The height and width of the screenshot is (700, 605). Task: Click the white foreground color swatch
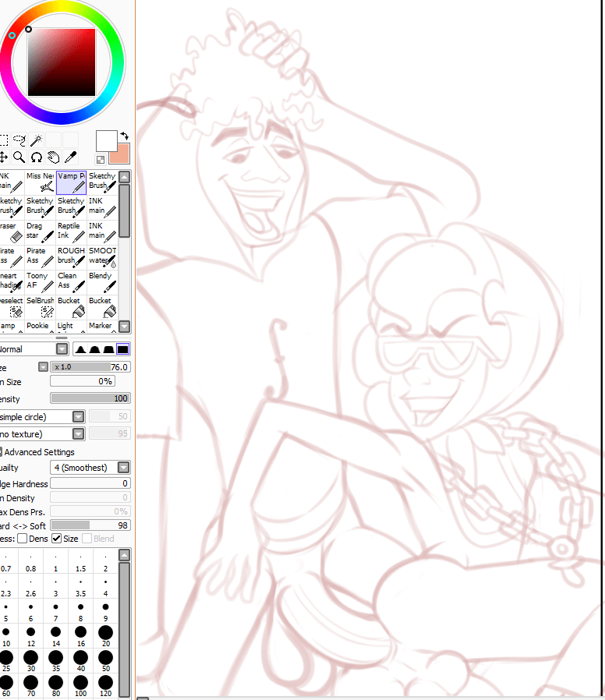pyautogui.click(x=106, y=141)
